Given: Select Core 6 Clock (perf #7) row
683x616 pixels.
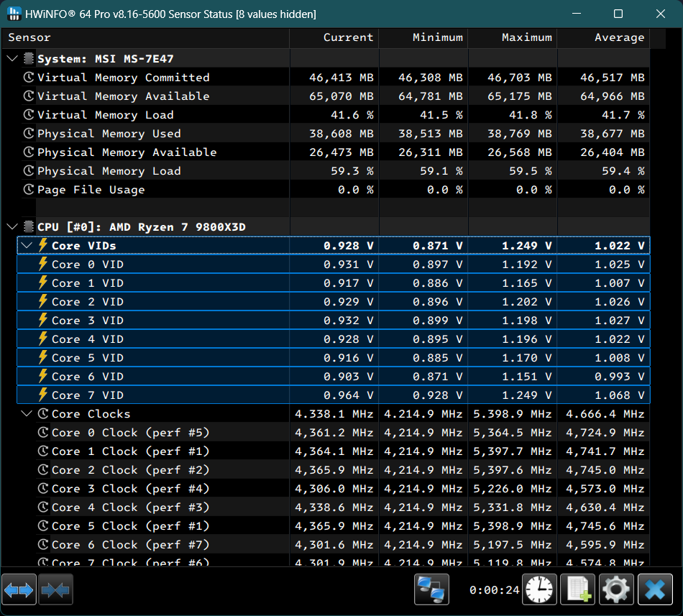Looking at the screenshot, I should pyautogui.click(x=342, y=545).
